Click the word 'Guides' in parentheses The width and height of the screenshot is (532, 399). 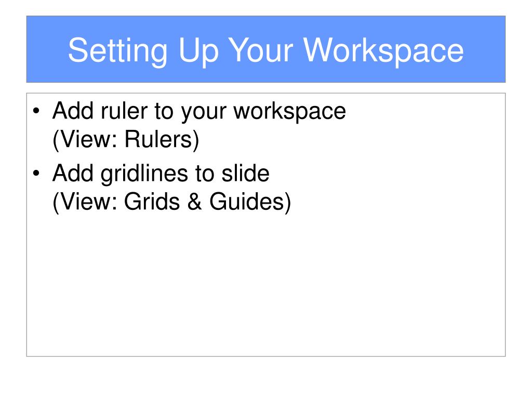pyautogui.click(x=247, y=202)
